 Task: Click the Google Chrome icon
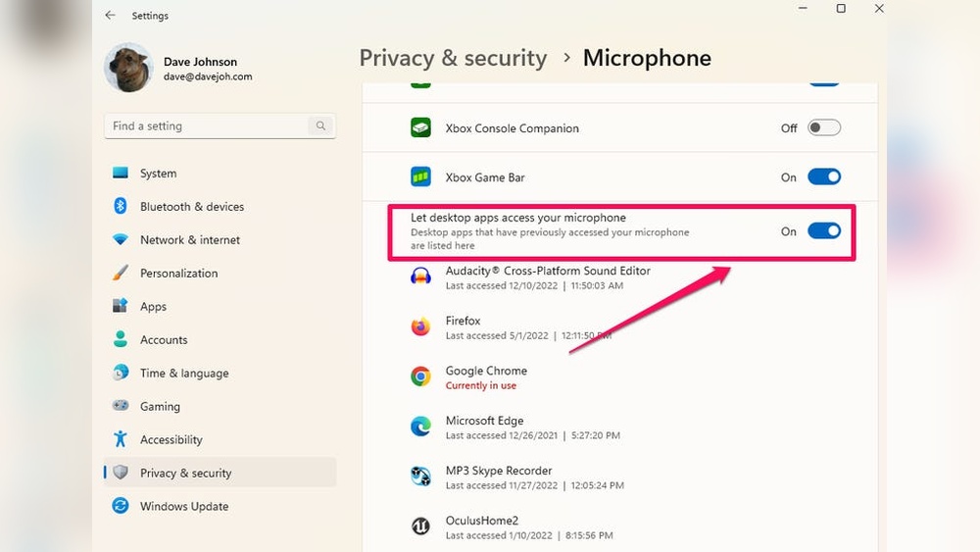point(420,376)
